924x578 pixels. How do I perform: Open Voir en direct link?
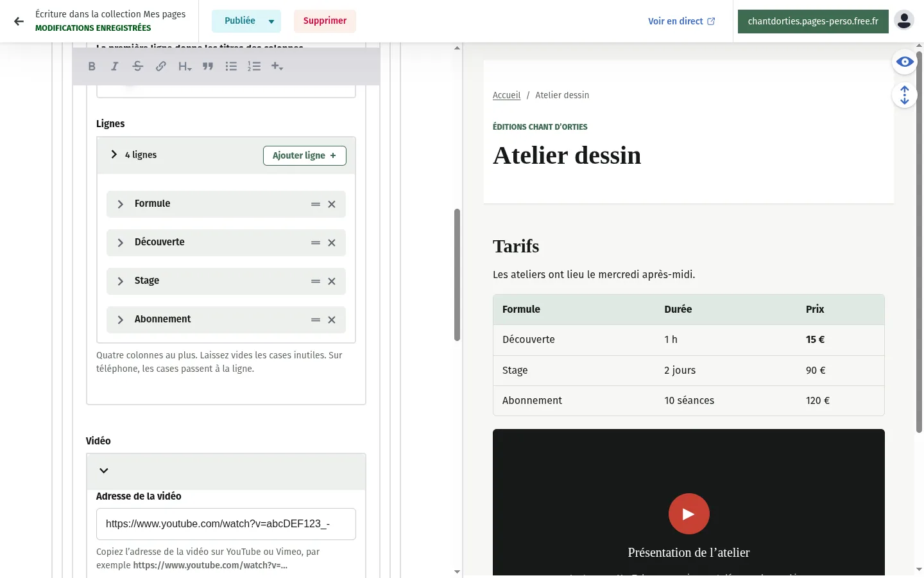[x=681, y=21]
